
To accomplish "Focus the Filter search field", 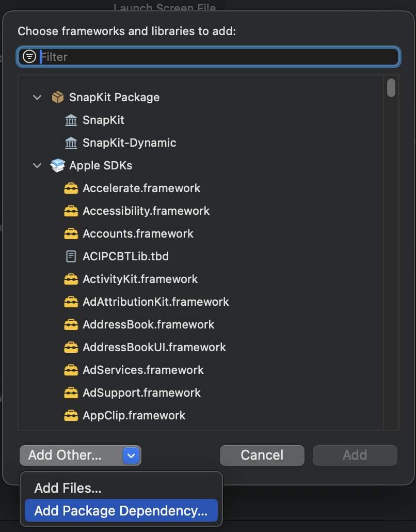I will click(x=209, y=57).
